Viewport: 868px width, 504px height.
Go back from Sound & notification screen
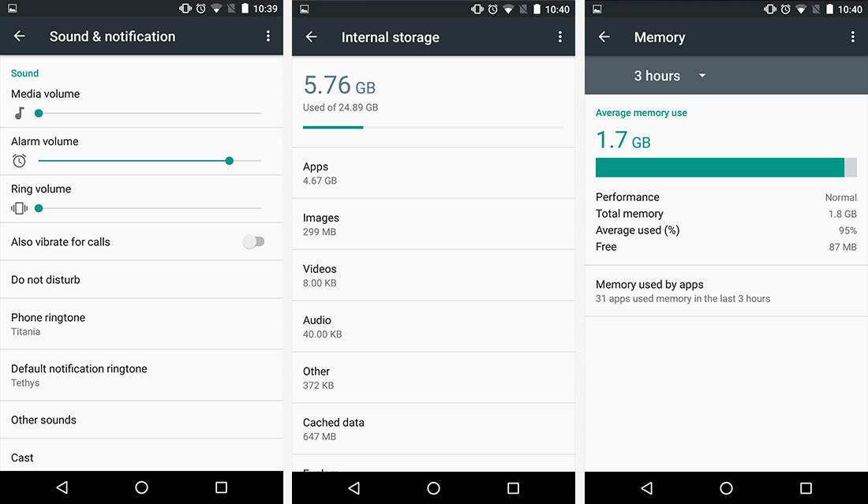[20, 36]
